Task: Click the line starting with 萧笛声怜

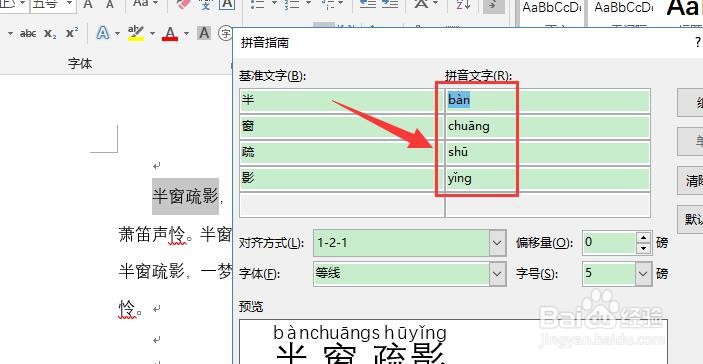Action: point(175,235)
